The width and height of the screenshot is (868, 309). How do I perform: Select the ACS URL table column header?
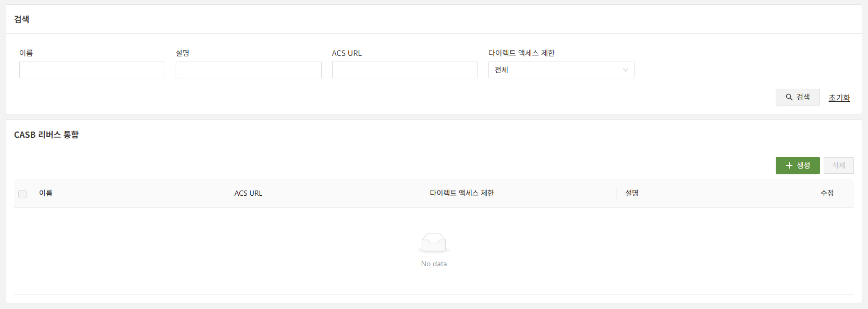[x=248, y=193]
